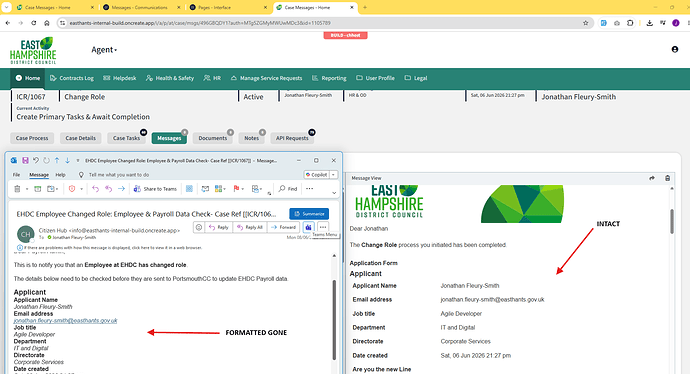
Task: Open the apps grid icon in ribbon
Action: point(189,189)
